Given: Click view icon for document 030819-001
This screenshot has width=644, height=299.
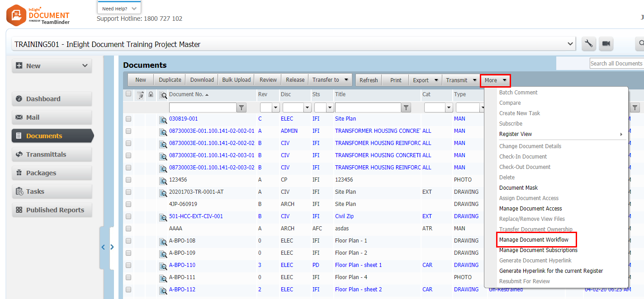Looking at the screenshot, I should click(163, 119).
